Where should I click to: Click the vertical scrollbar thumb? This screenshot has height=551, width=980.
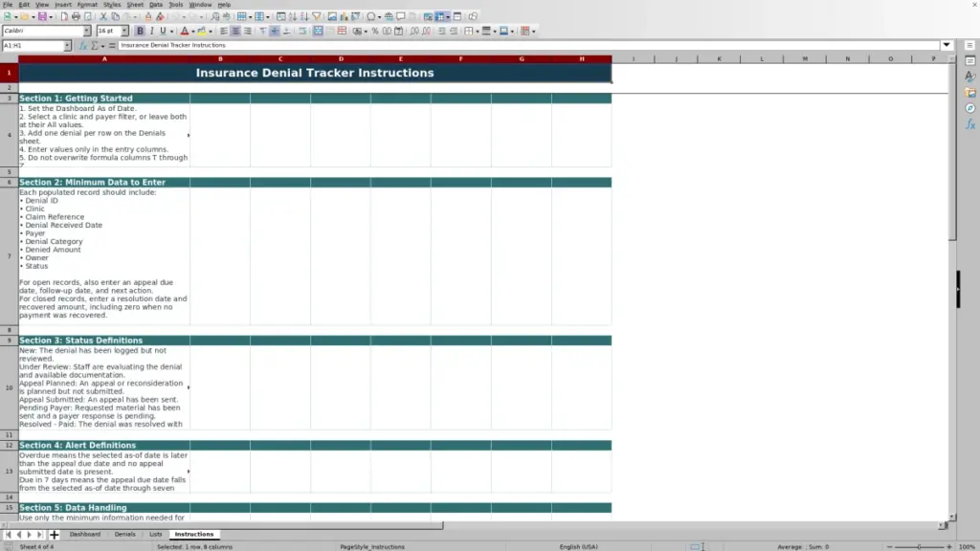pyautogui.click(x=952, y=151)
